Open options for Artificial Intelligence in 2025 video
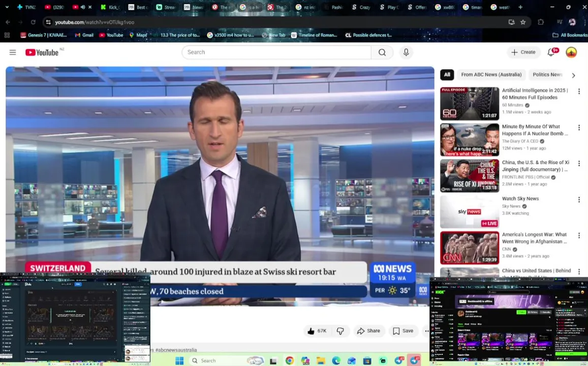This screenshot has width=588, height=366. pos(579,91)
